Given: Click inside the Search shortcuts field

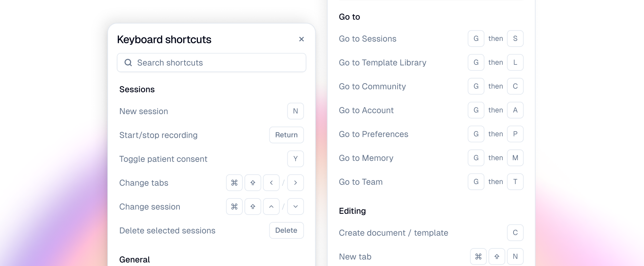Looking at the screenshot, I should point(211,62).
